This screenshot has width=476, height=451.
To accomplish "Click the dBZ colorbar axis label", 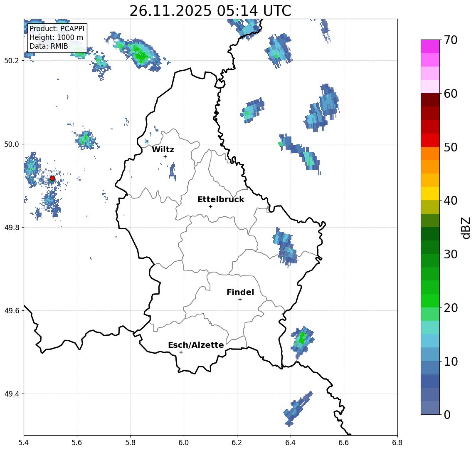I will coord(466,228).
